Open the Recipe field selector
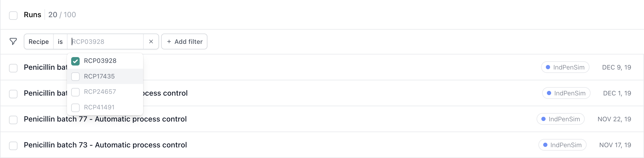This screenshot has width=644, height=158. click(x=39, y=41)
